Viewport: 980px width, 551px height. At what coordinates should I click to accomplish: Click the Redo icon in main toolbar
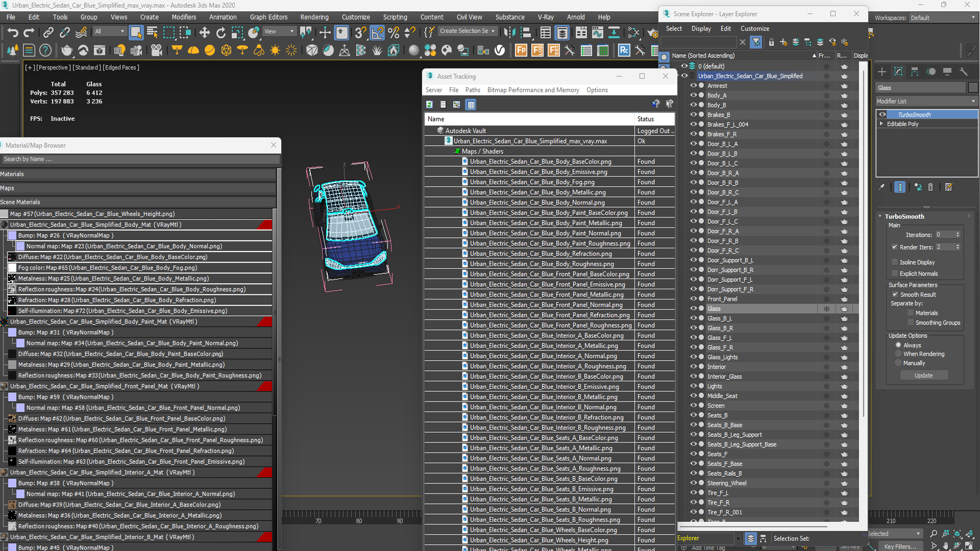[29, 33]
